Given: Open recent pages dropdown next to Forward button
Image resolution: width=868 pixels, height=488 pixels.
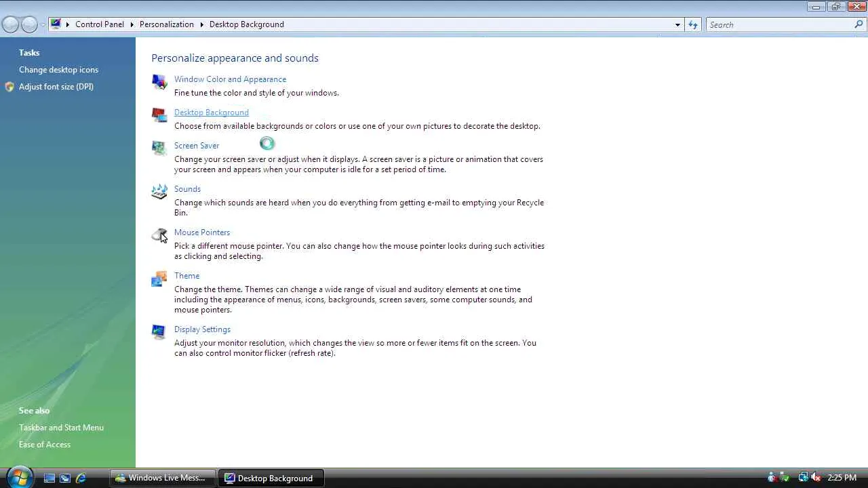Looking at the screenshot, I should pos(43,25).
